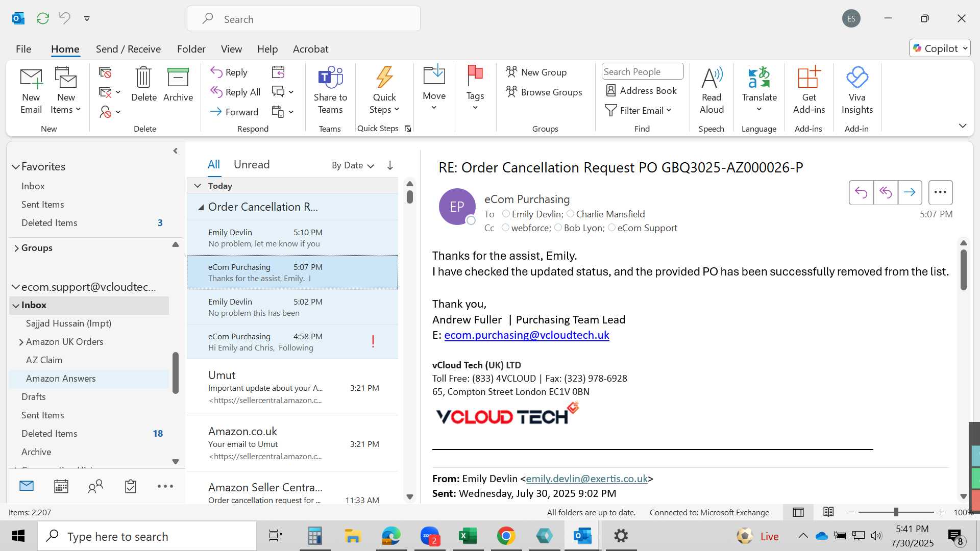Image resolution: width=980 pixels, height=551 pixels.
Task: Open the New Items menu
Action: [66, 91]
